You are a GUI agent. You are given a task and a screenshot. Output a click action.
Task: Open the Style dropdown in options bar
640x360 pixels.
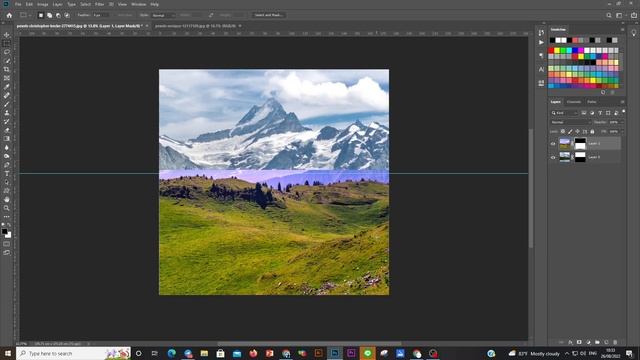click(163, 15)
